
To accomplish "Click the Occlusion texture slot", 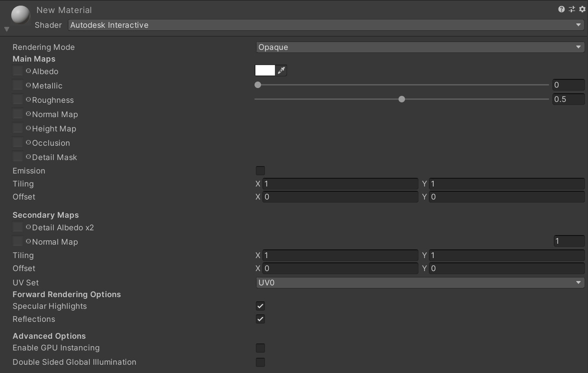I will coord(17,142).
